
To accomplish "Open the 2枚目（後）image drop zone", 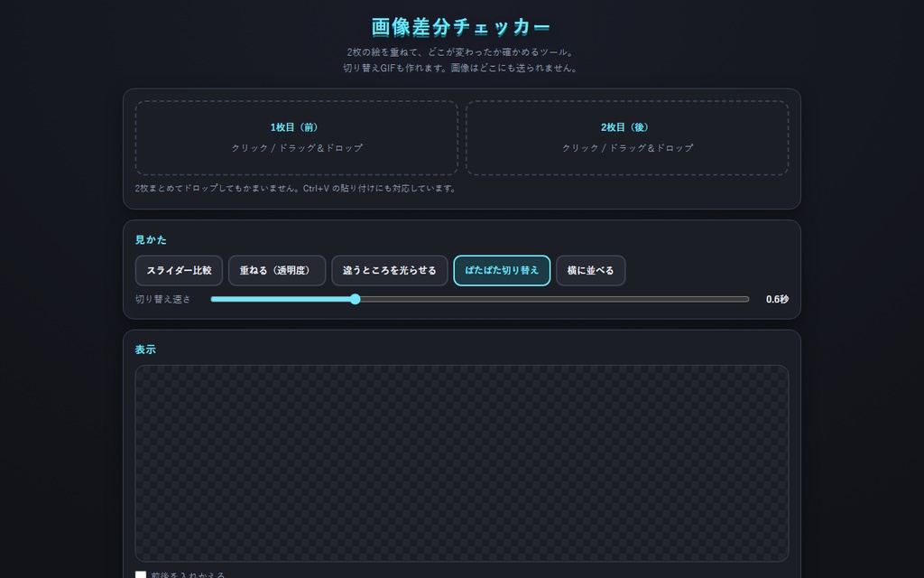I will coord(627,137).
